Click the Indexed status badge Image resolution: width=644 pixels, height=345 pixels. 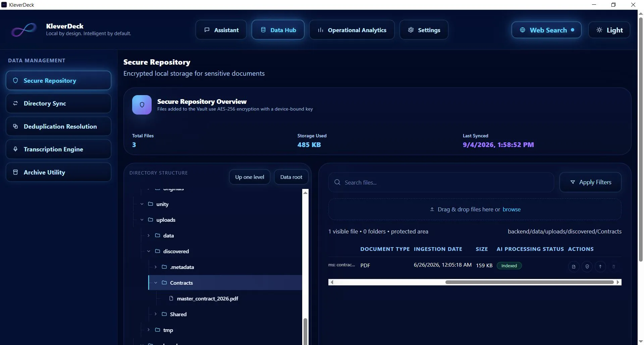click(x=509, y=266)
